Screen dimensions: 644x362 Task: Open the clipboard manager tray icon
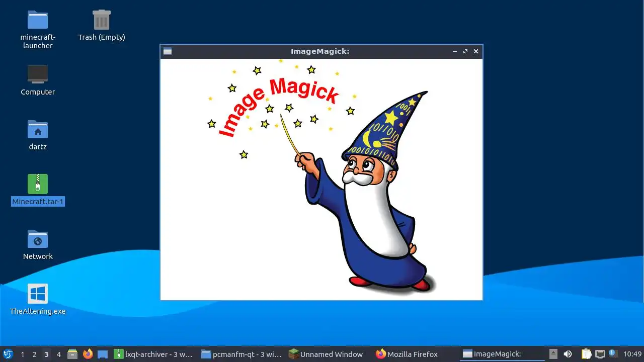pos(586,354)
